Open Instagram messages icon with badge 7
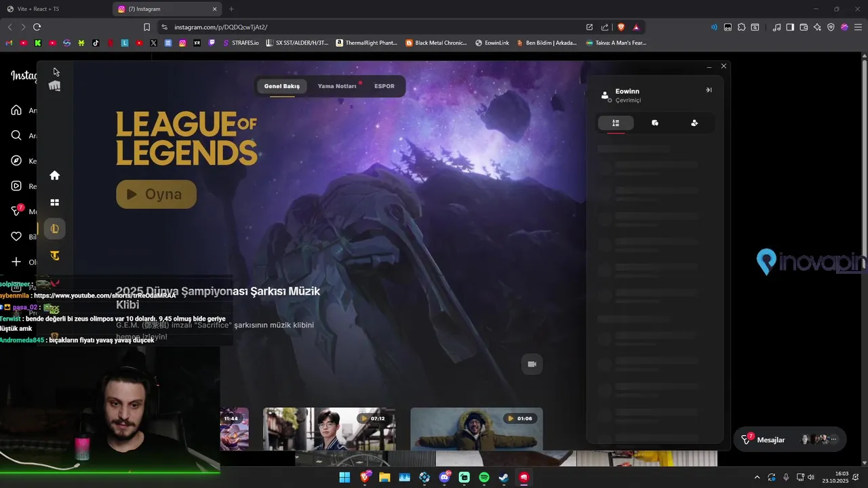 coord(17,211)
